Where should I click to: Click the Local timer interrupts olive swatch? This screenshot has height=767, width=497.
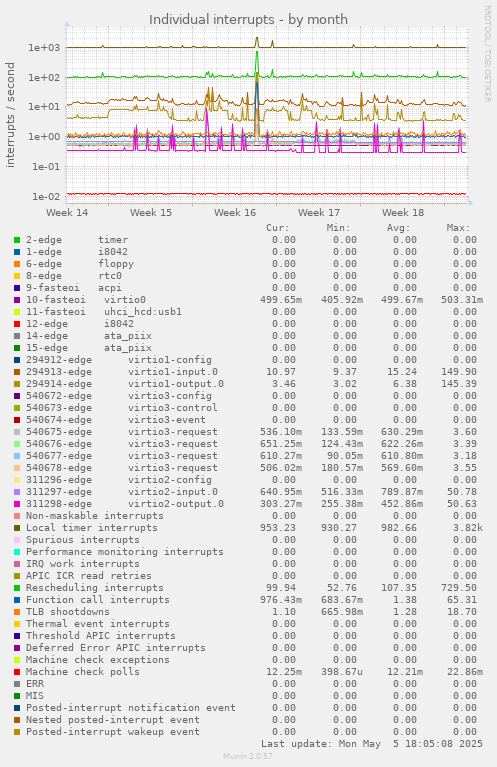pyautogui.click(x=17, y=528)
